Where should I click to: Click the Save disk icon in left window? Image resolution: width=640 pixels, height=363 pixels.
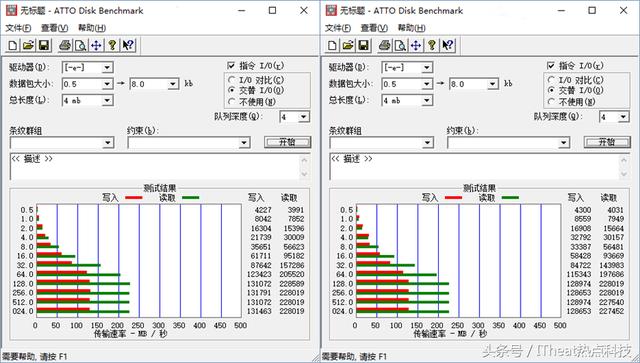click(44, 45)
